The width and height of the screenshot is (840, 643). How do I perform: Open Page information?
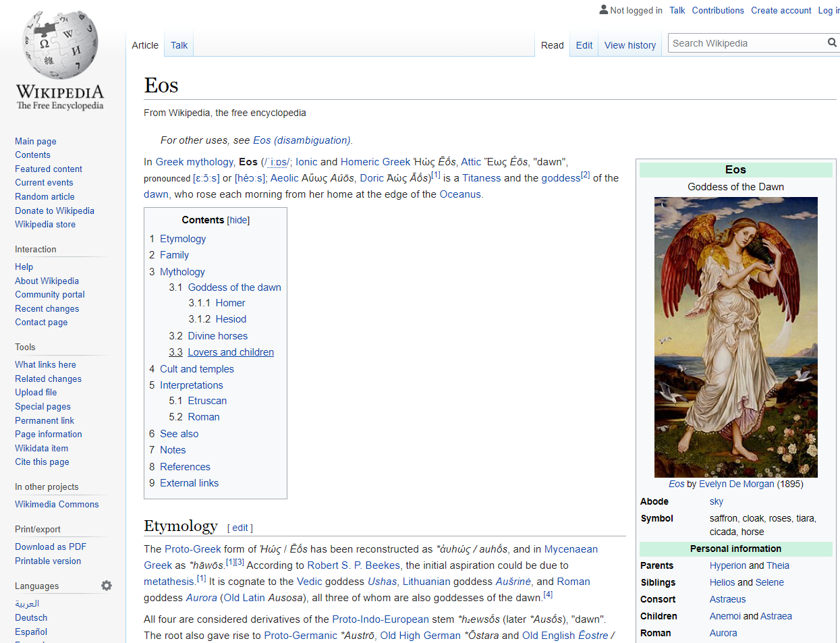pyautogui.click(x=49, y=434)
